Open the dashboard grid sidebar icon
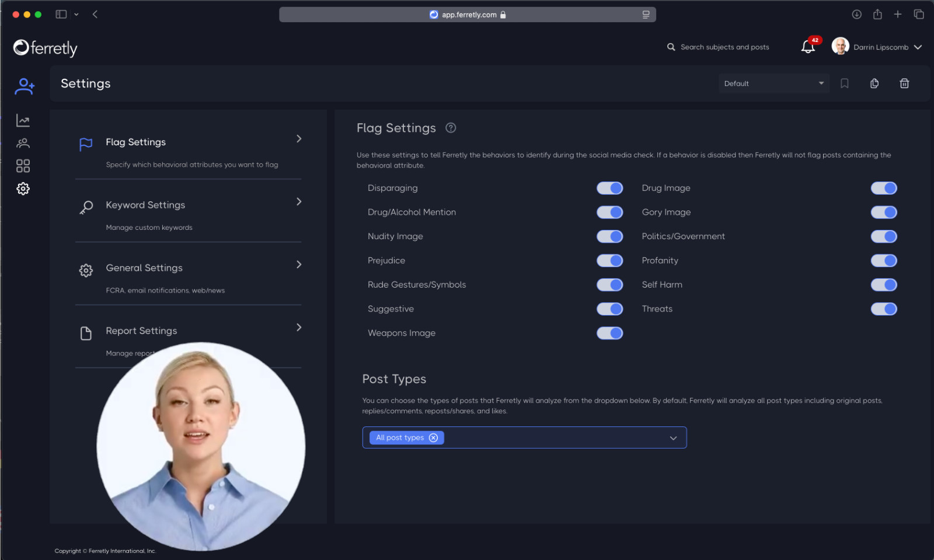Image resolution: width=934 pixels, height=560 pixels. click(23, 166)
